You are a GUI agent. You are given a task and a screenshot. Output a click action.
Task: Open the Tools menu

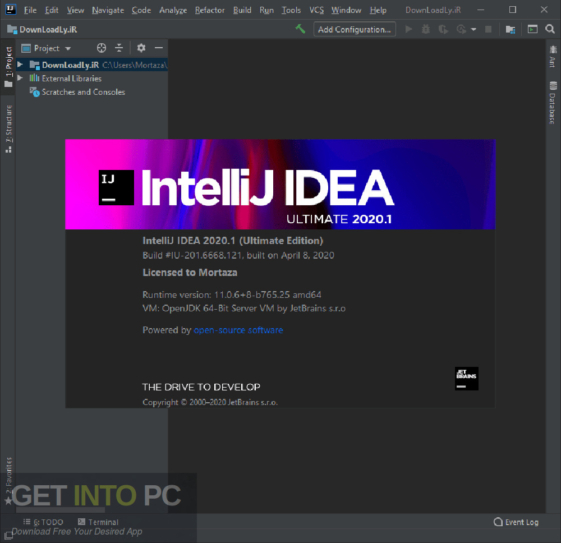(x=291, y=10)
